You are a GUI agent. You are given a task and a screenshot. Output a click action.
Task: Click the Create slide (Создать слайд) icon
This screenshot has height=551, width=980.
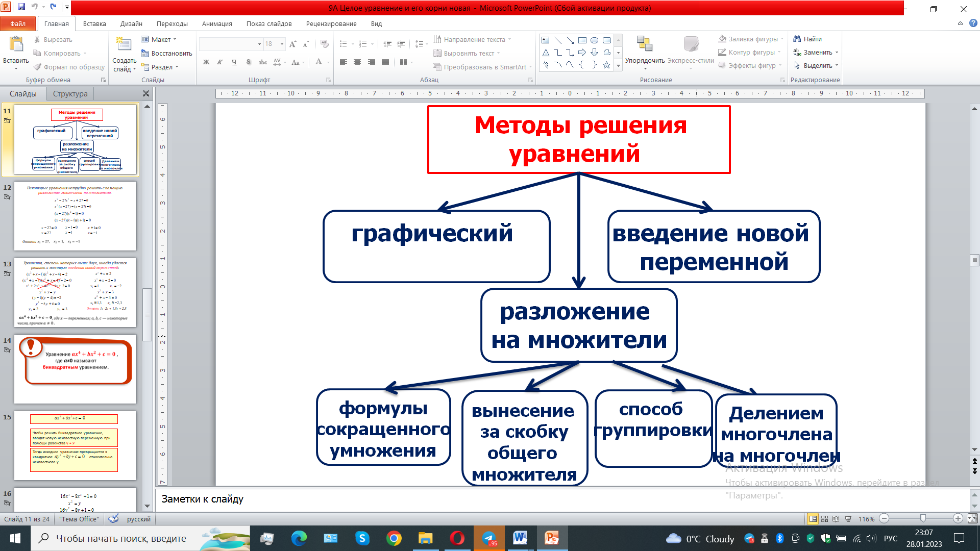[x=124, y=45]
